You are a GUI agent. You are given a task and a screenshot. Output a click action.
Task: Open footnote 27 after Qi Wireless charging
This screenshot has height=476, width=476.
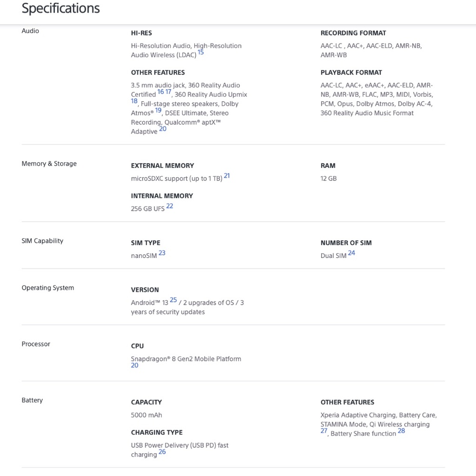324,431
